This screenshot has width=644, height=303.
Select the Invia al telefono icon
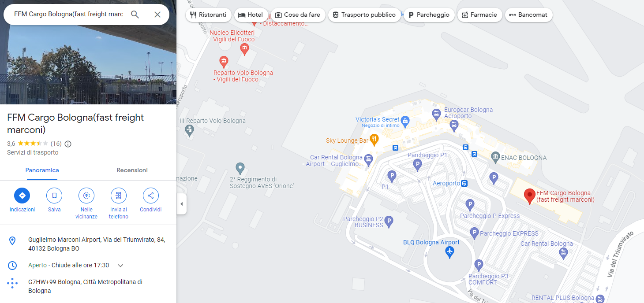click(x=119, y=196)
